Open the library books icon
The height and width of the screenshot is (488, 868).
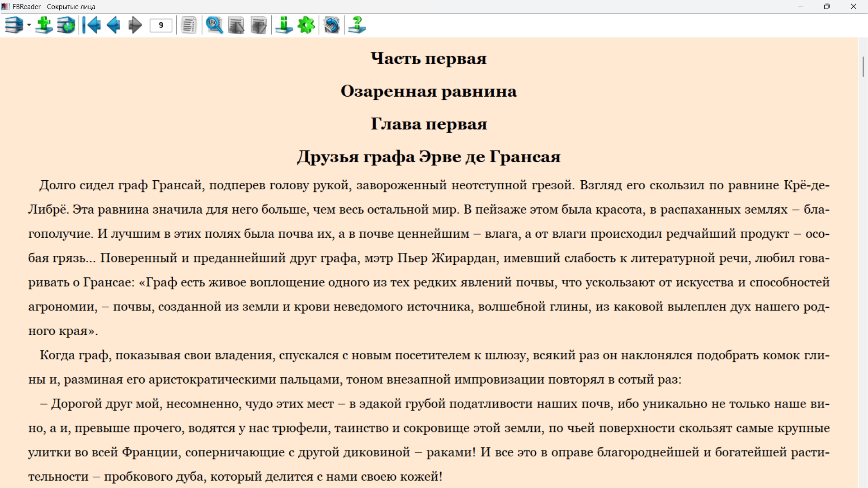(x=14, y=25)
